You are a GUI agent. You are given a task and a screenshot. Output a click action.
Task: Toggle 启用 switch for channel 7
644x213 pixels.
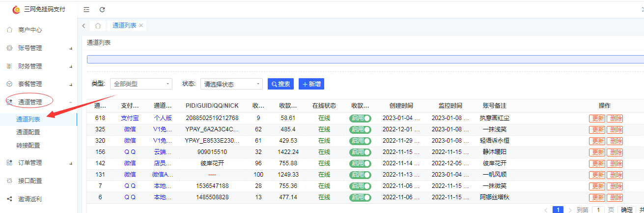(360, 186)
